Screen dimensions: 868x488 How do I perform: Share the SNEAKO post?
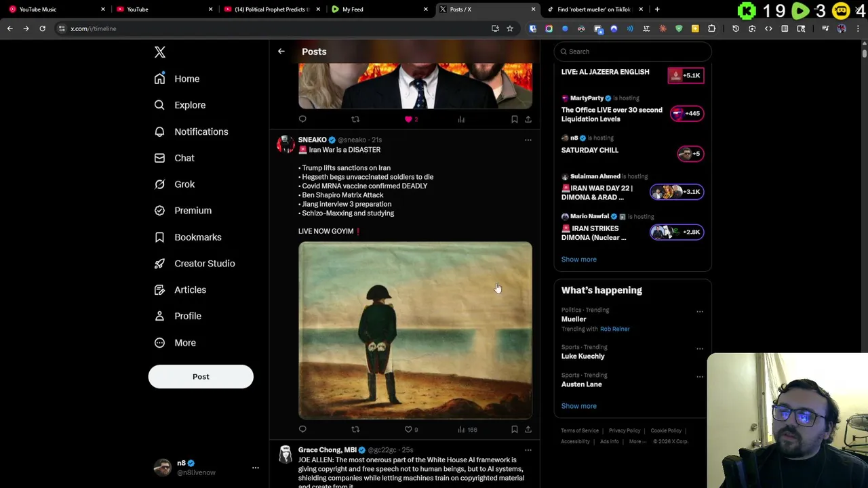(x=528, y=429)
